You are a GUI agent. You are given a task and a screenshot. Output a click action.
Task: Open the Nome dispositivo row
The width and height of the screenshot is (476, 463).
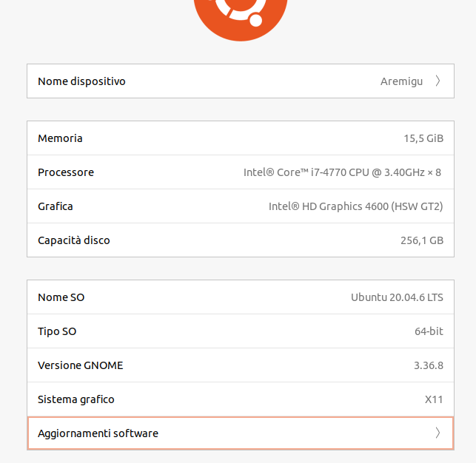(241, 81)
